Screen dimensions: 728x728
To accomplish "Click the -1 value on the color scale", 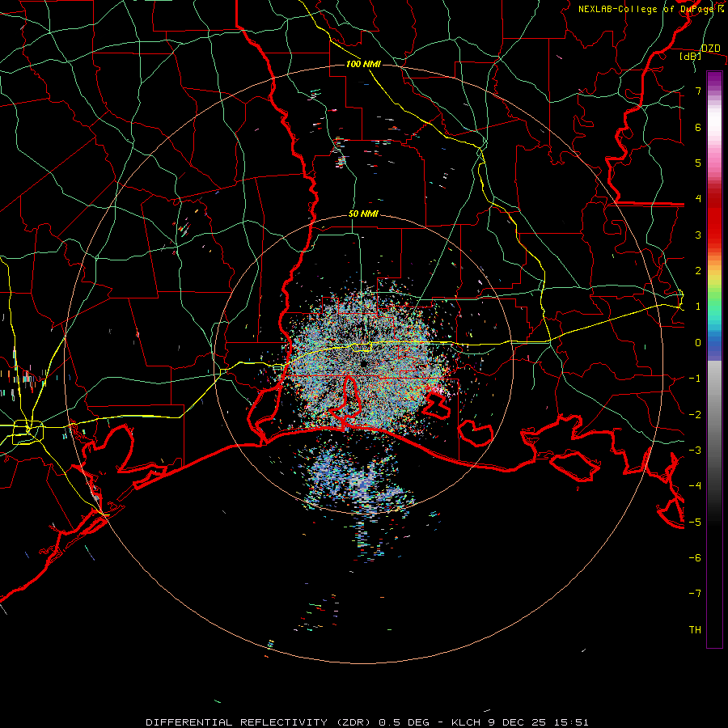I will click(x=695, y=379).
